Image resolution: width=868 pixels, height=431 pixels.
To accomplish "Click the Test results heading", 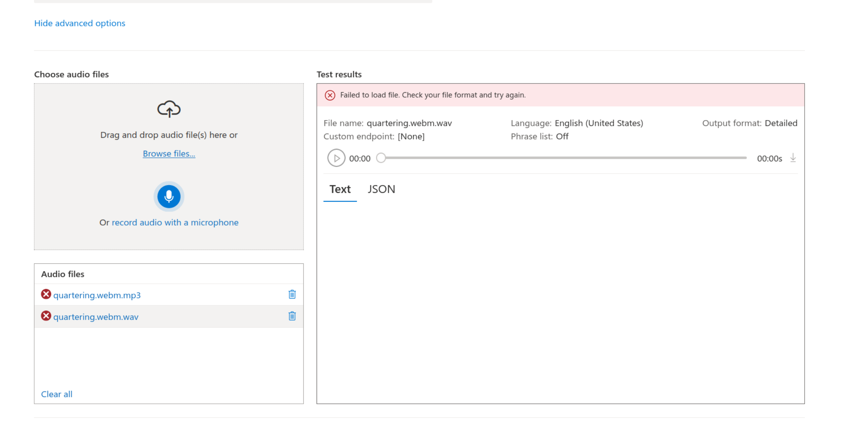I will tap(339, 74).
